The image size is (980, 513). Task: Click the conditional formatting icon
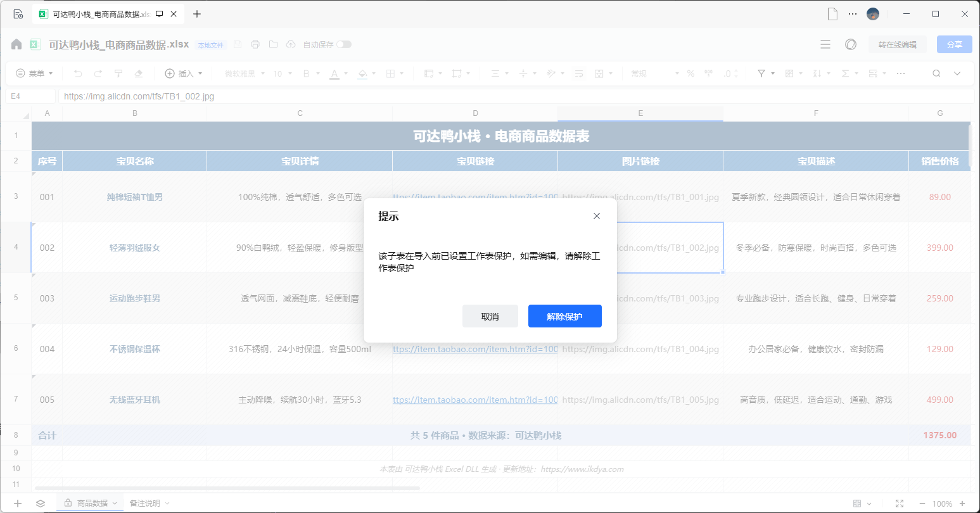pos(789,73)
